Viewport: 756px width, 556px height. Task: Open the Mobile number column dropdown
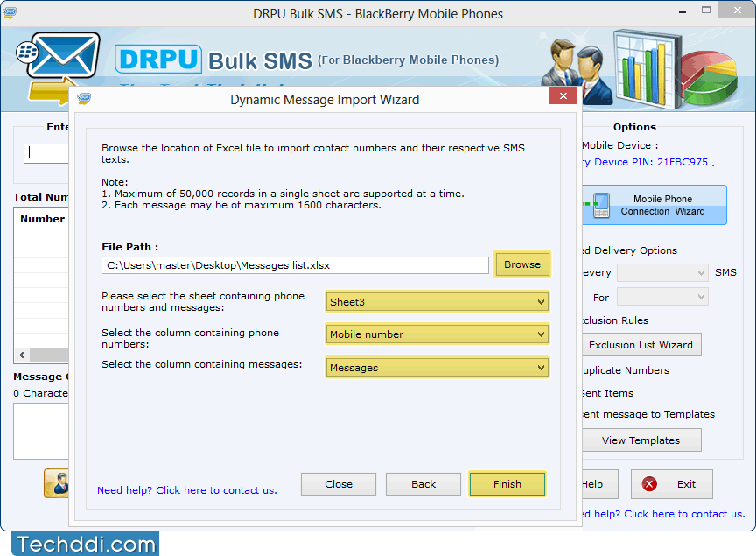point(437,334)
